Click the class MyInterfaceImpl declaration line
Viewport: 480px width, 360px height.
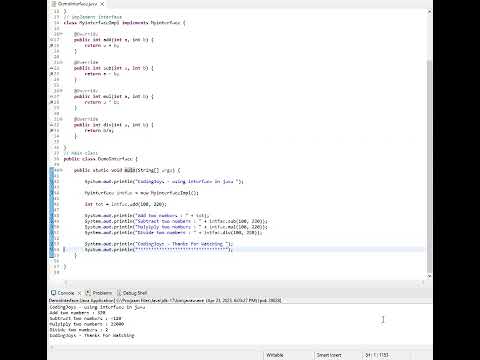(124, 23)
